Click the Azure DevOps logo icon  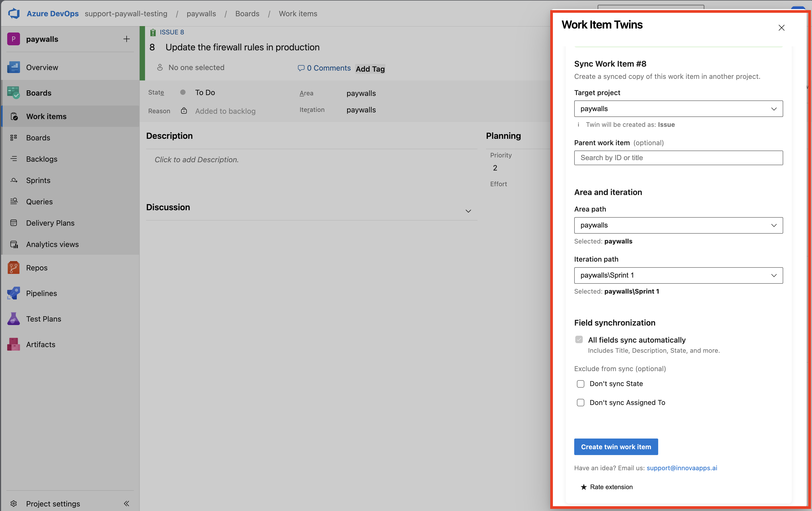[x=14, y=14]
